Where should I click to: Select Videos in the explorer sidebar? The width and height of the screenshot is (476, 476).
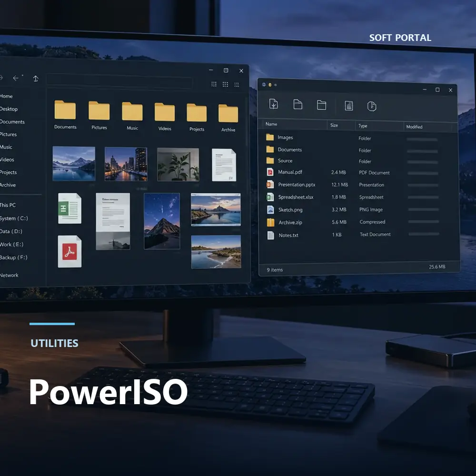tap(7, 159)
